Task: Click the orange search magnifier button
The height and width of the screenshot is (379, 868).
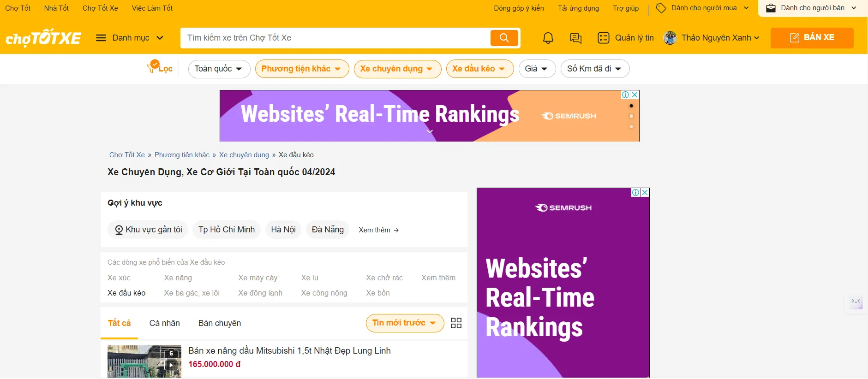Action: [x=504, y=38]
